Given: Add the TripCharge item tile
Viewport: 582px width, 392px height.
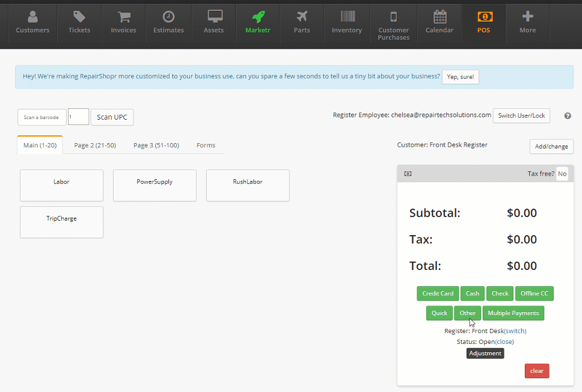Looking at the screenshot, I should coord(61,222).
